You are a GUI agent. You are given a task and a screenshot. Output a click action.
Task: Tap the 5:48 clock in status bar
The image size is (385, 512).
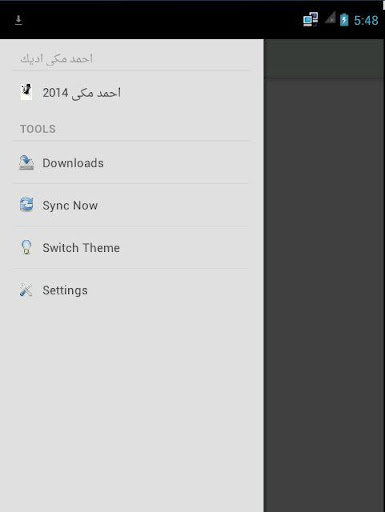pyautogui.click(x=366, y=21)
